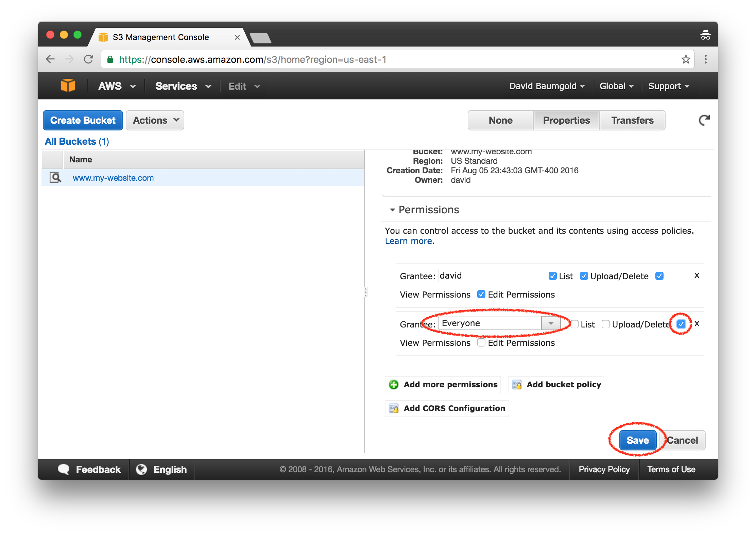Open the Privacy Policy link
This screenshot has height=534, width=756.
pyautogui.click(x=604, y=469)
